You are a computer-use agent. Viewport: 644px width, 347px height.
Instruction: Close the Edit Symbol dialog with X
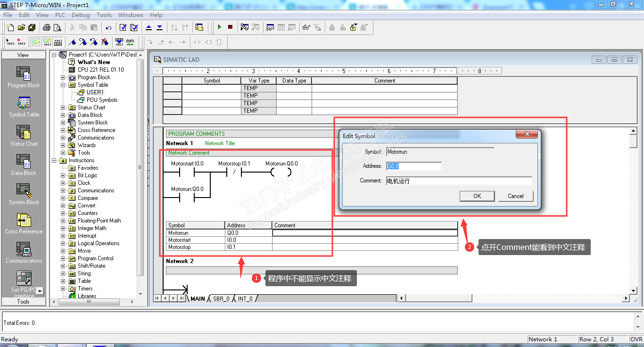[527, 134]
